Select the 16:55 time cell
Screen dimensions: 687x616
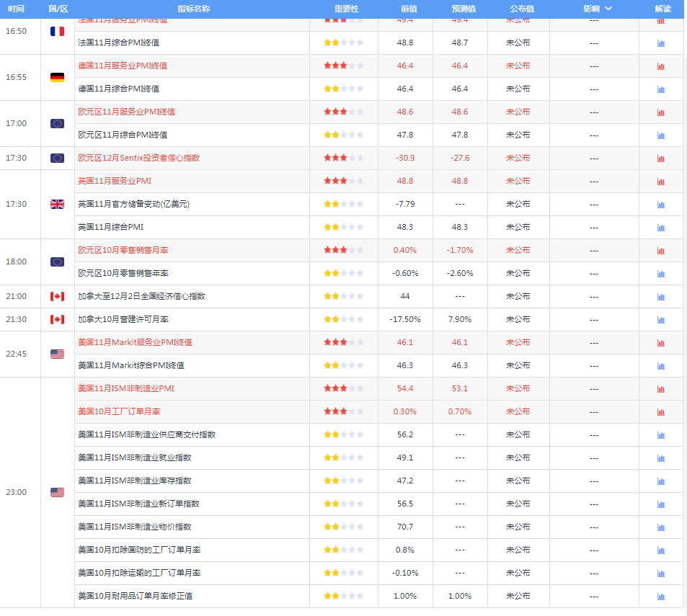[x=16, y=77]
